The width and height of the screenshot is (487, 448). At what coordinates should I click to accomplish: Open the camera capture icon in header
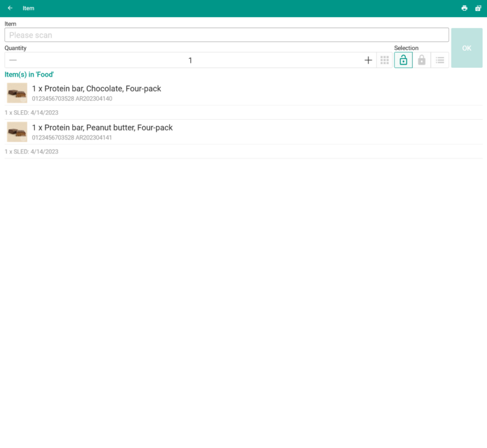478,8
